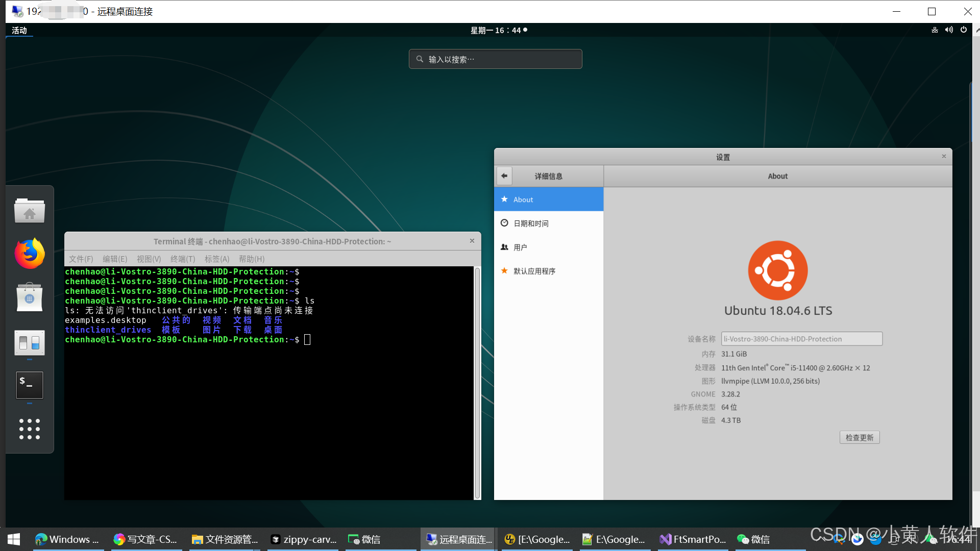The image size is (980, 551).
Task: Select 默认应用程序 in settings sidebar
Action: tap(534, 271)
